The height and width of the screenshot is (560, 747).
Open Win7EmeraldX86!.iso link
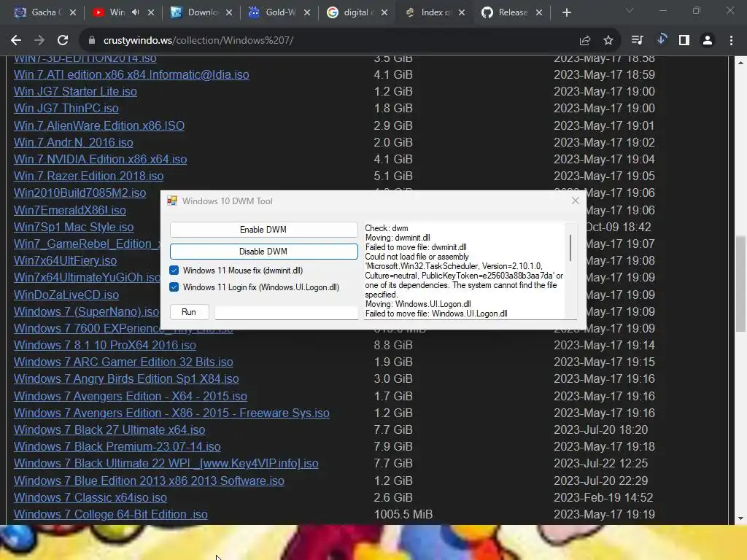click(x=70, y=210)
